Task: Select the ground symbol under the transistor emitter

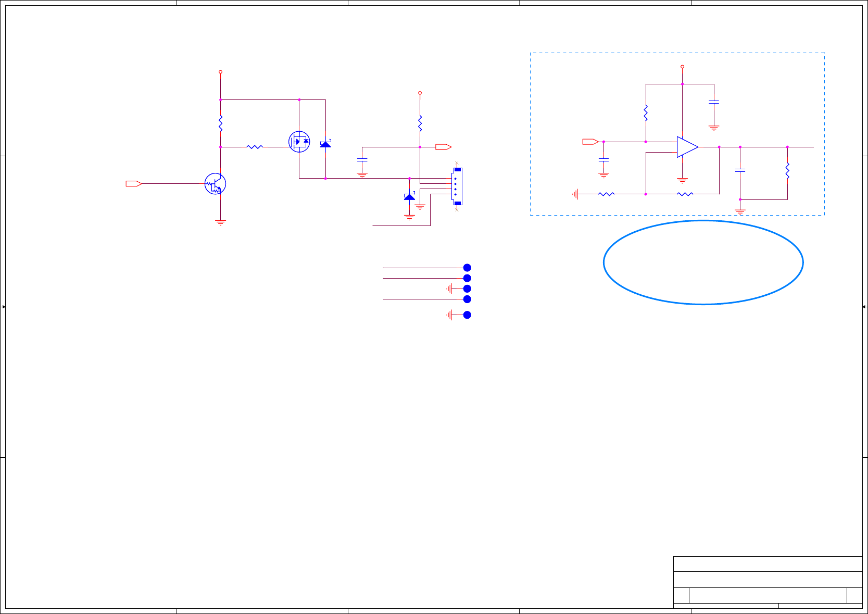Action: coord(221,223)
